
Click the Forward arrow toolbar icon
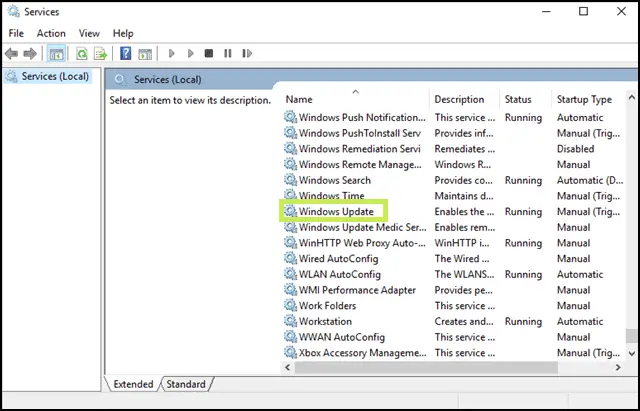[x=30, y=53]
